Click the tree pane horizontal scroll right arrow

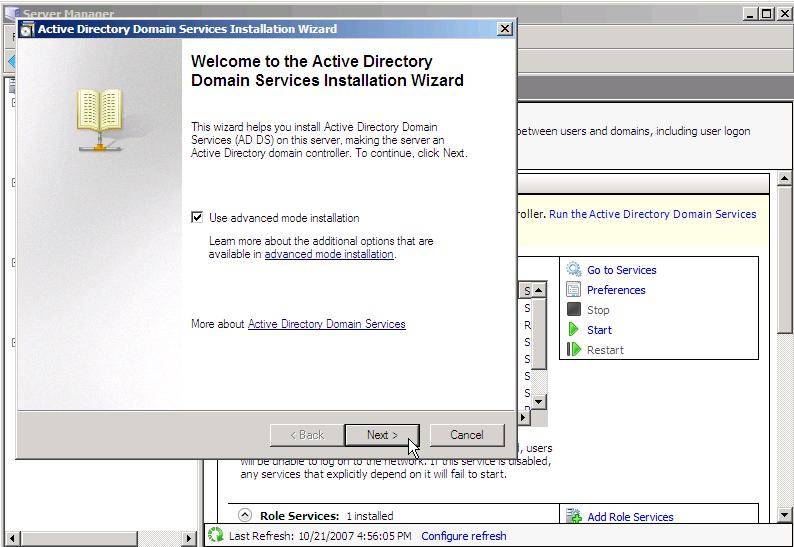tap(189, 538)
